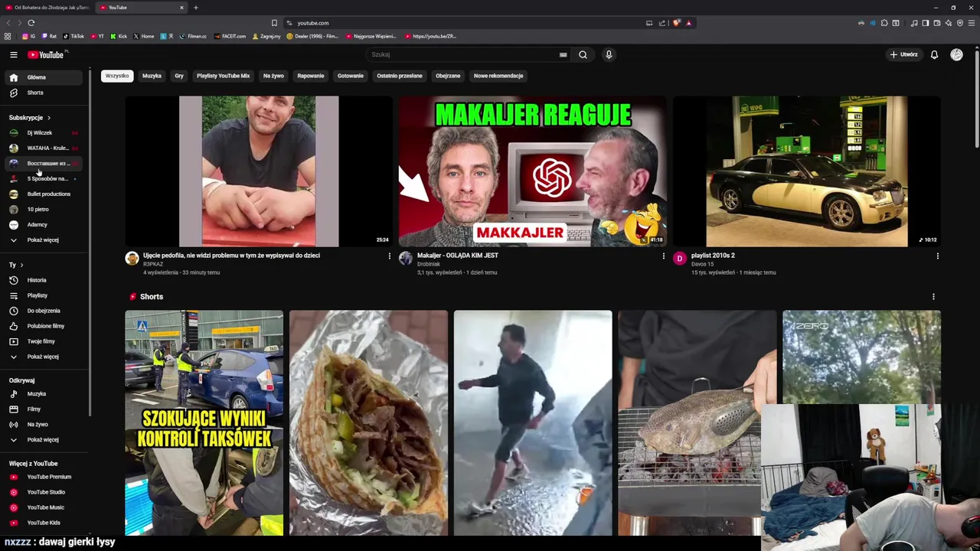Select the Muzyka filter chip
Image resolution: width=980 pixels, height=551 pixels.
coord(152,76)
